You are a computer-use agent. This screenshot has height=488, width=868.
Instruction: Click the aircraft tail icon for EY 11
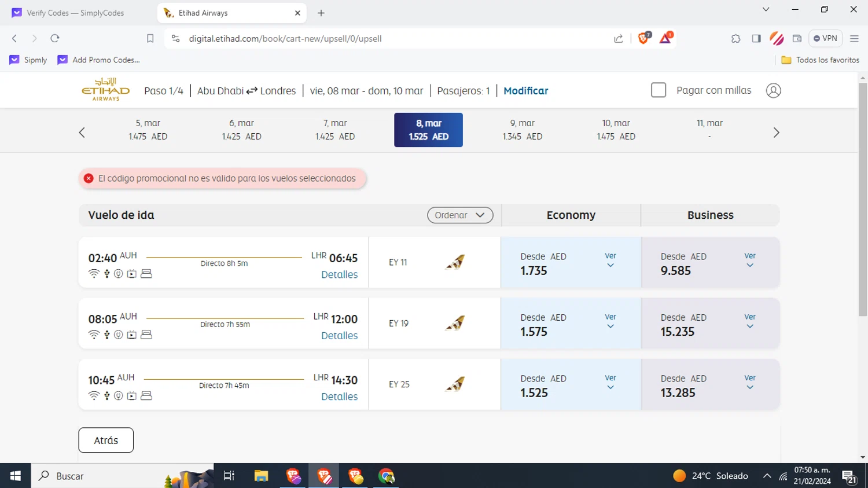tap(455, 262)
